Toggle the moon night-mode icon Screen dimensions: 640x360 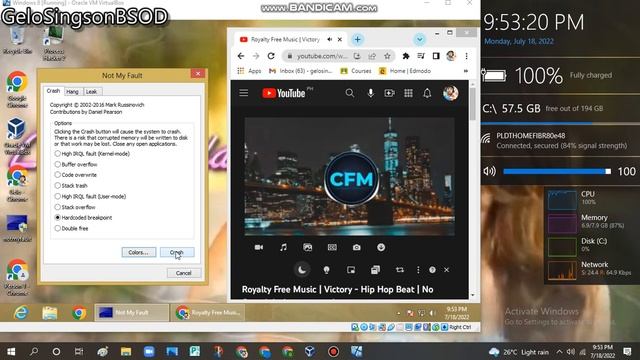click(x=302, y=270)
